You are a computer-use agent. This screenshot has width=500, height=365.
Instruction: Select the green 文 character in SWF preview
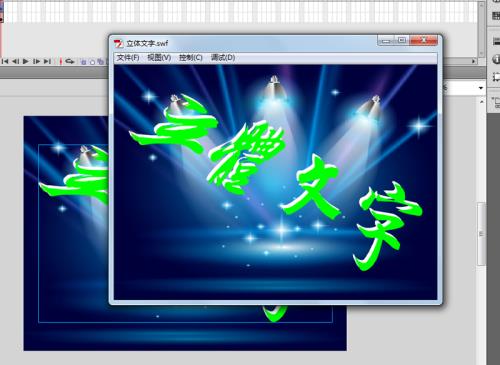click(x=311, y=187)
